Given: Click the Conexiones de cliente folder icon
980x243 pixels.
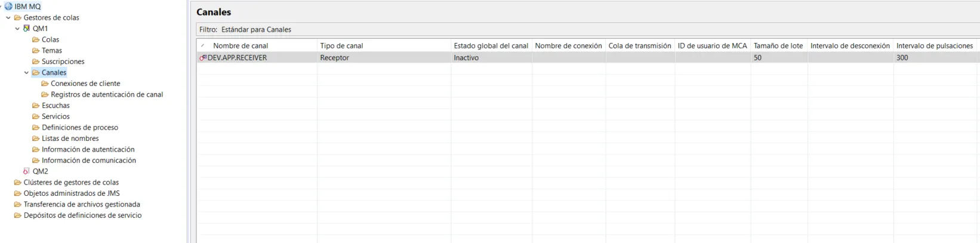Looking at the screenshot, I should point(45,84).
